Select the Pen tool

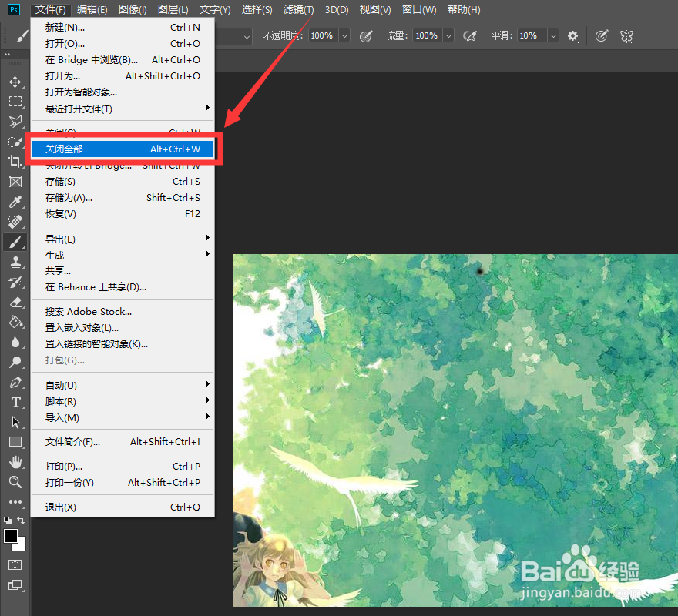coord(15,382)
